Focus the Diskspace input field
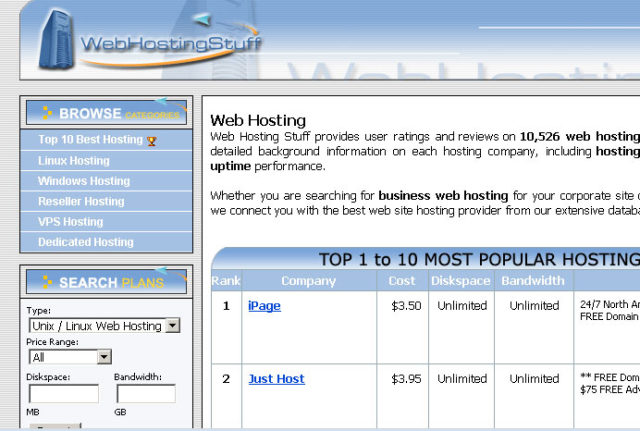640x431 pixels. tap(62, 393)
